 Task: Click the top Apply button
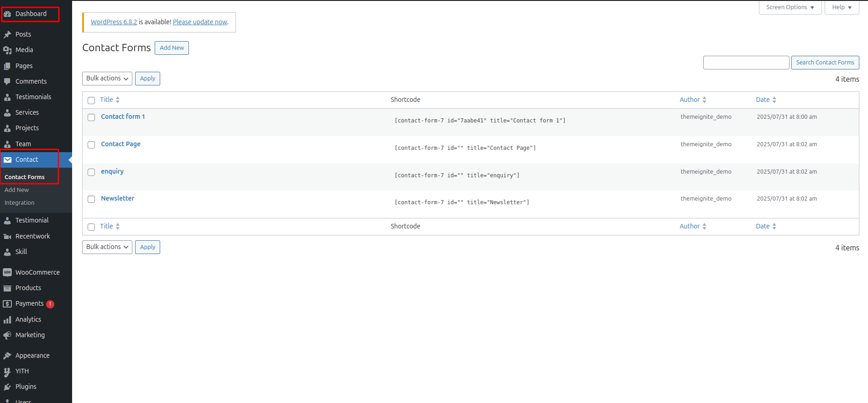[147, 79]
